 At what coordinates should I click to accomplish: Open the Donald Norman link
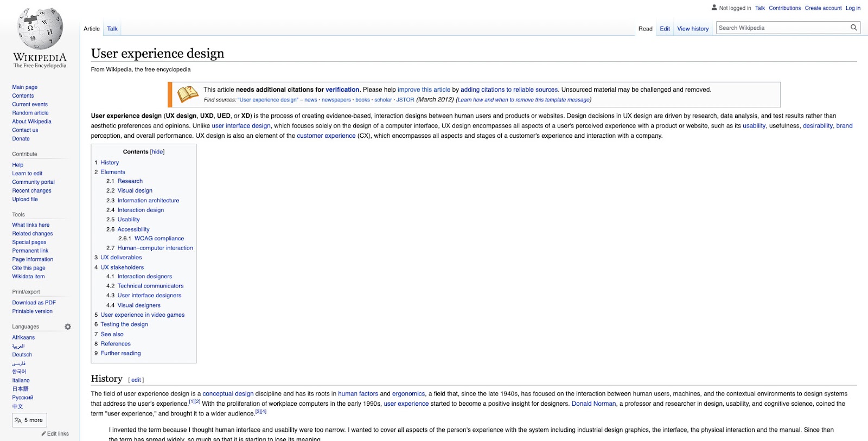tap(593, 404)
